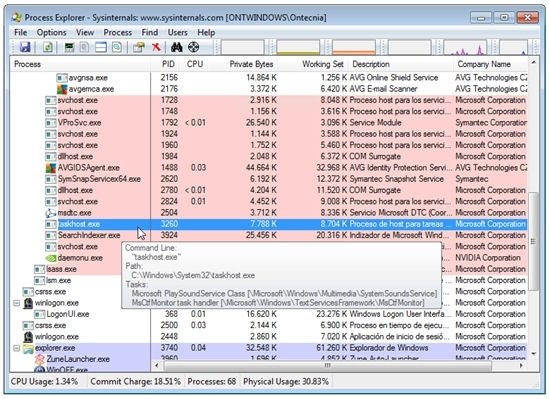The width and height of the screenshot is (549, 399).
Task: Open the File menu
Action: click(21, 33)
